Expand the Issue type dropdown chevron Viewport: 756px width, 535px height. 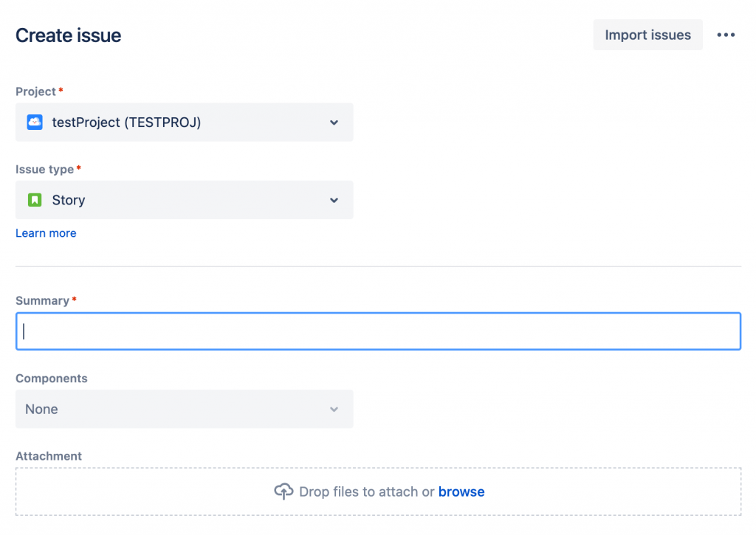(x=334, y=200)
